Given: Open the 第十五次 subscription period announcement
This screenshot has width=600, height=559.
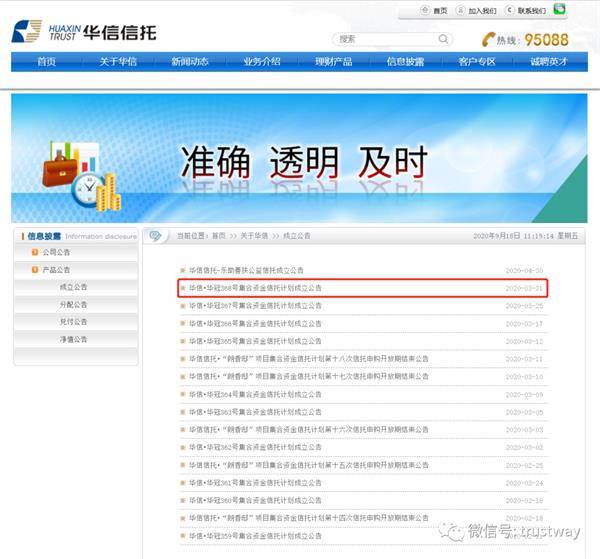Looking at the screenshot, I should pos(308,465).
